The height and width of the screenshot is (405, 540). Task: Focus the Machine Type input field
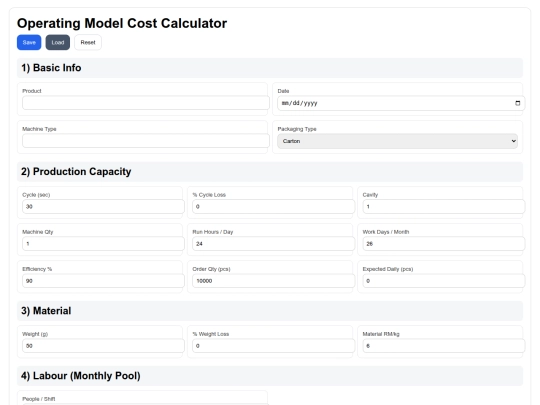point(146,141)
